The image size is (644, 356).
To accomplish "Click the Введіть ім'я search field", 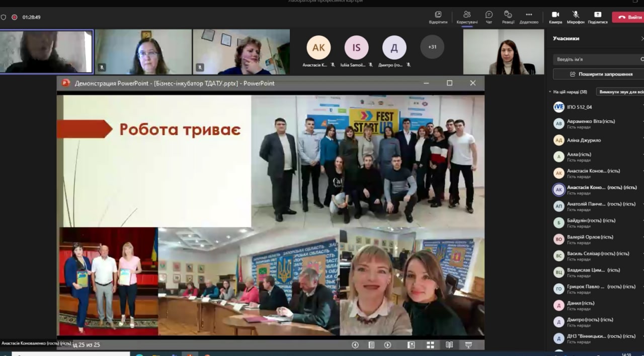I will pyautogui.click(x=596, y=59).
